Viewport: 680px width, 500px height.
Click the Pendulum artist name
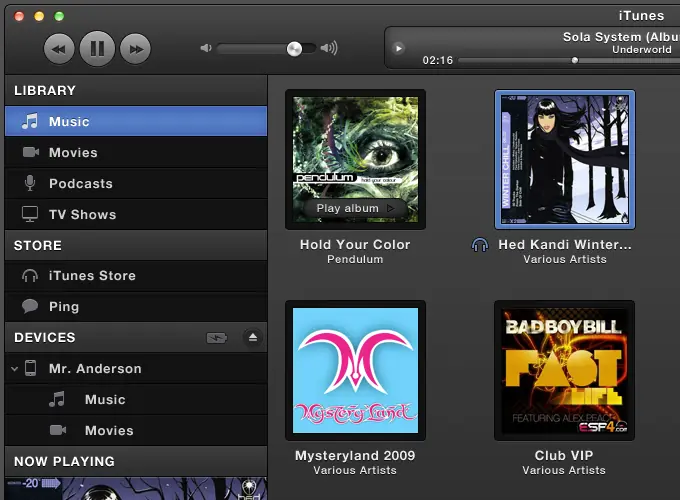coord(355,259)
